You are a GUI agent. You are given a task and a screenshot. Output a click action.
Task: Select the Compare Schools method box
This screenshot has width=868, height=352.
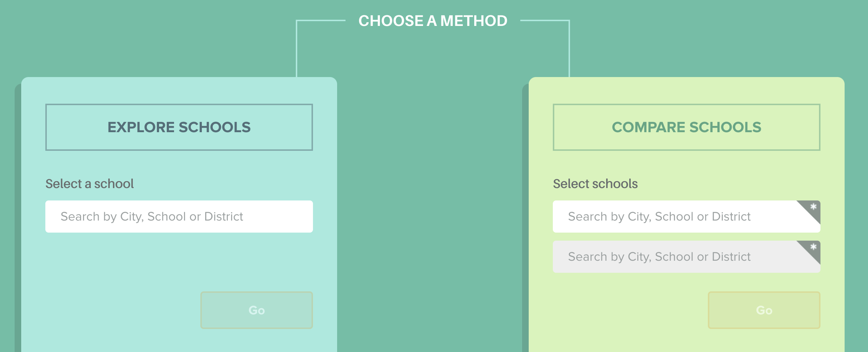tap(687, 127)
